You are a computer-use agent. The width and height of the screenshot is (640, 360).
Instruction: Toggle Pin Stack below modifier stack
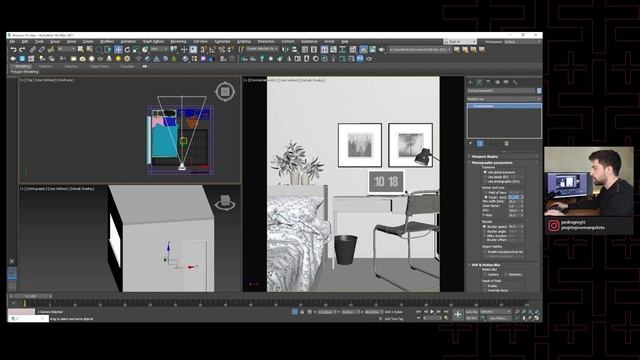coord(471,144)
